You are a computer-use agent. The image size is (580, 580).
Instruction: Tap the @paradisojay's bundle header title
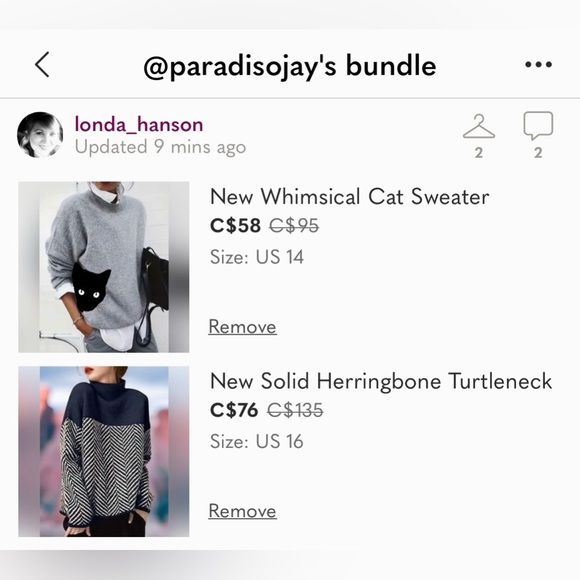point(290,66)
